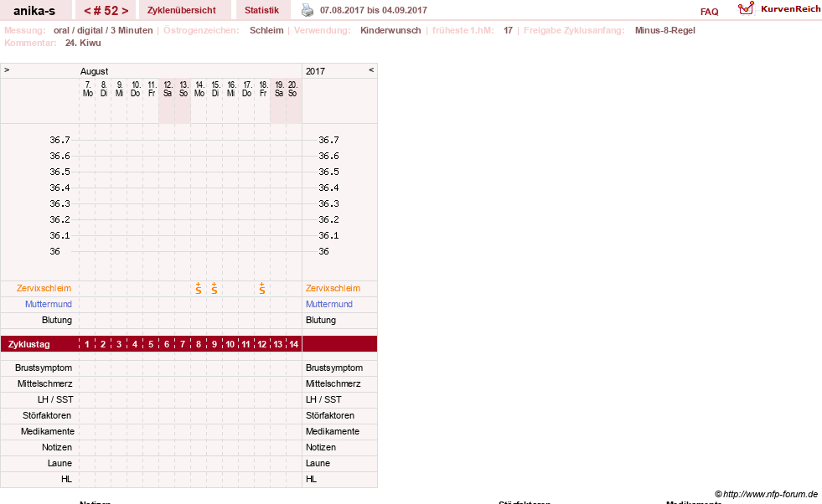Image resolution: width=822 pixels, height=504 pixels.
Task: Click the cervical mucus S symbol on August 15
Action: tap(215, 288)
